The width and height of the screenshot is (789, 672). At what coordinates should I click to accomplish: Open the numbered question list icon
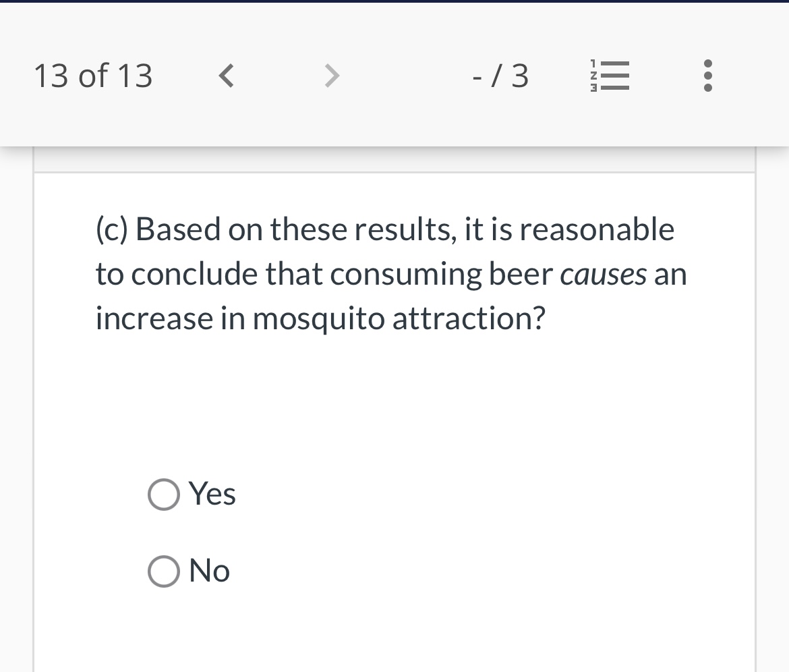[x=609, y=76]
